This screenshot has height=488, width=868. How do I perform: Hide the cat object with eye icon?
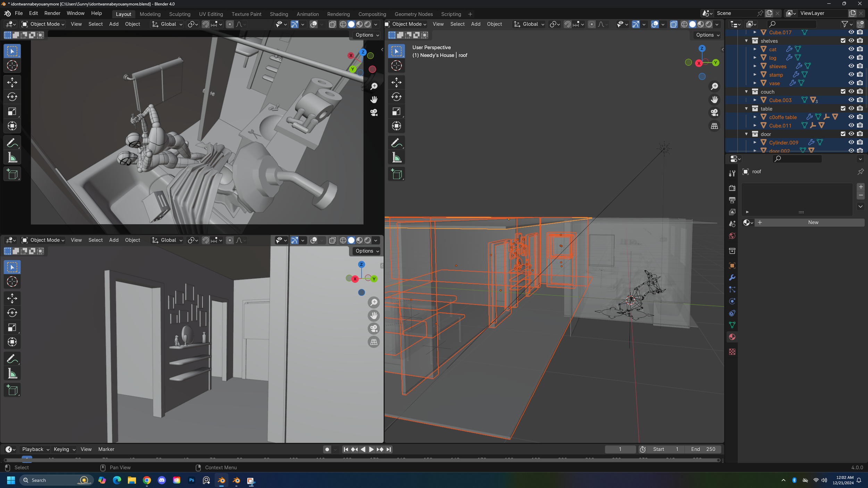point(851,49)
